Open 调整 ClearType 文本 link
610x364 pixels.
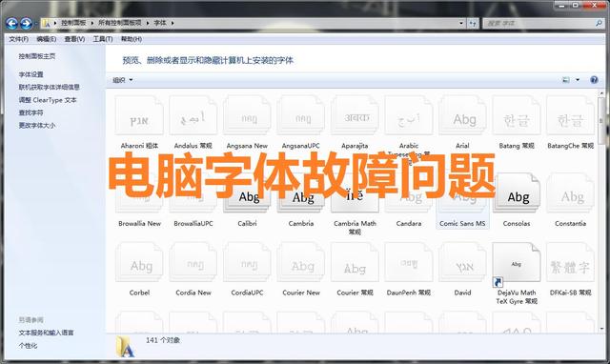pyautogui.click(x=48, y=100)
